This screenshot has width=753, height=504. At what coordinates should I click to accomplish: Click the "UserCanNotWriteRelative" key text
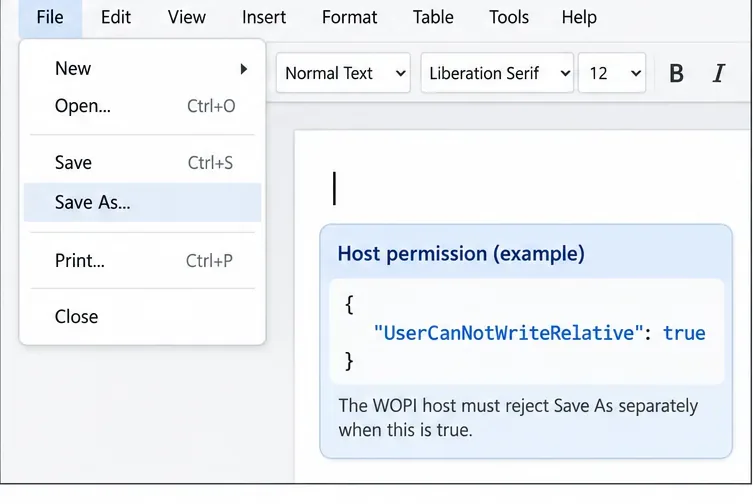(508, 333)
